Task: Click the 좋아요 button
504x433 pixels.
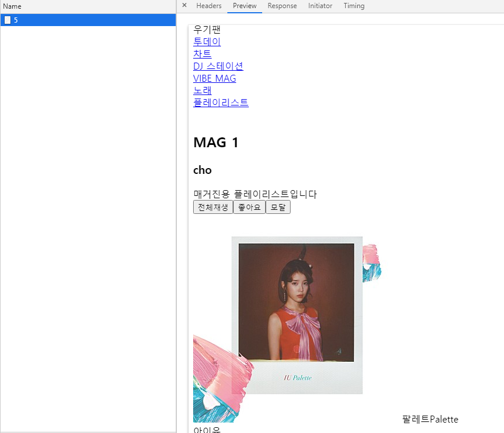Action: click(249, 207)
